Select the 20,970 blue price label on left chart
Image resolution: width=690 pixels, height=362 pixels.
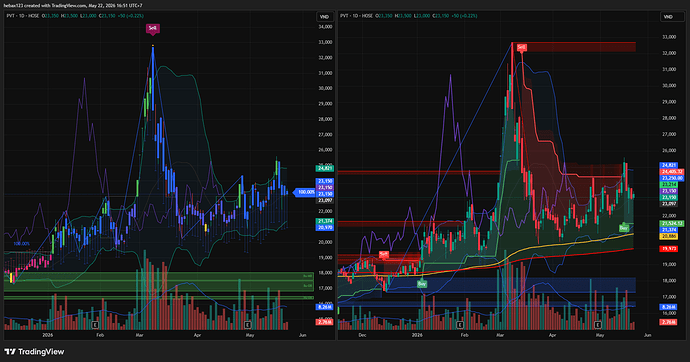(x=325, y=227)
